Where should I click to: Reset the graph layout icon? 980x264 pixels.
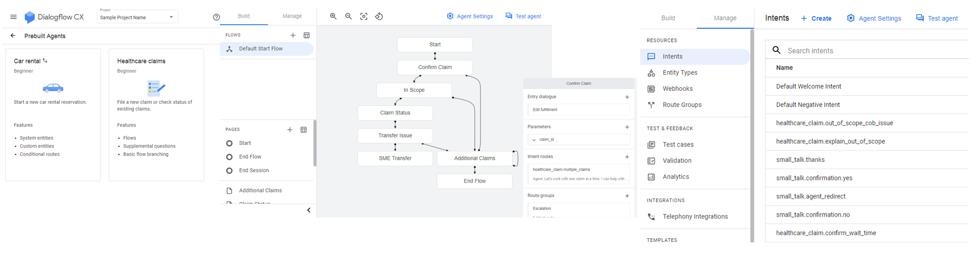[x=379, y=16]
